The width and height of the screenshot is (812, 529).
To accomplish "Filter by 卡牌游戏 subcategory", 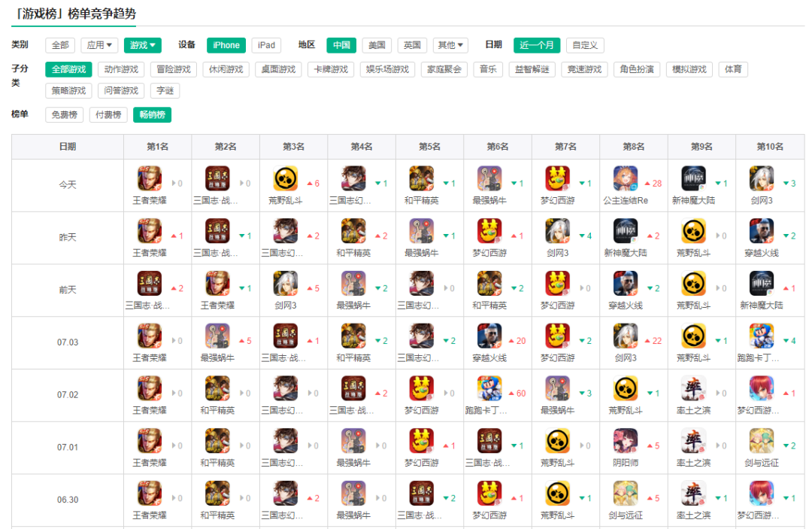I will pos(331,69).
